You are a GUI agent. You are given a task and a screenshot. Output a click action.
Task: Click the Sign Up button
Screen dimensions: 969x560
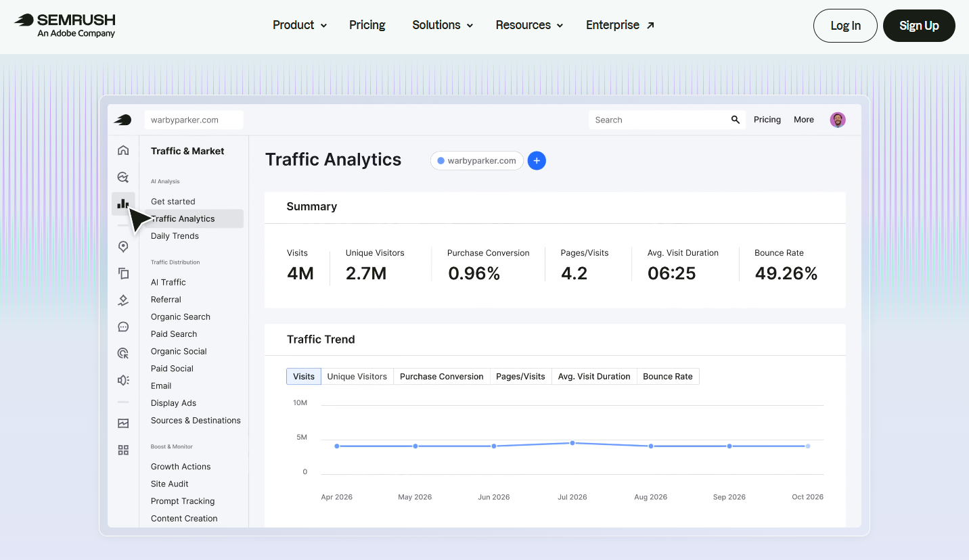pos(919,26)
